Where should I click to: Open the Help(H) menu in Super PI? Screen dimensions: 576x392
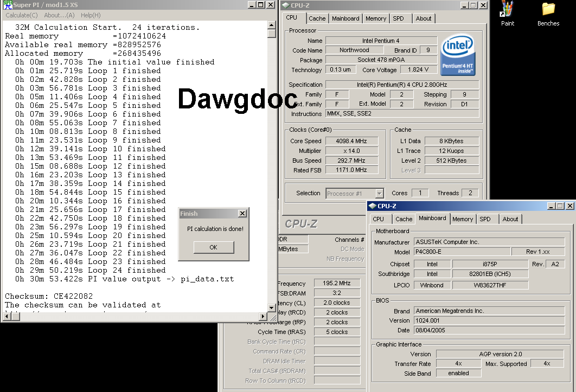point(91,15)
